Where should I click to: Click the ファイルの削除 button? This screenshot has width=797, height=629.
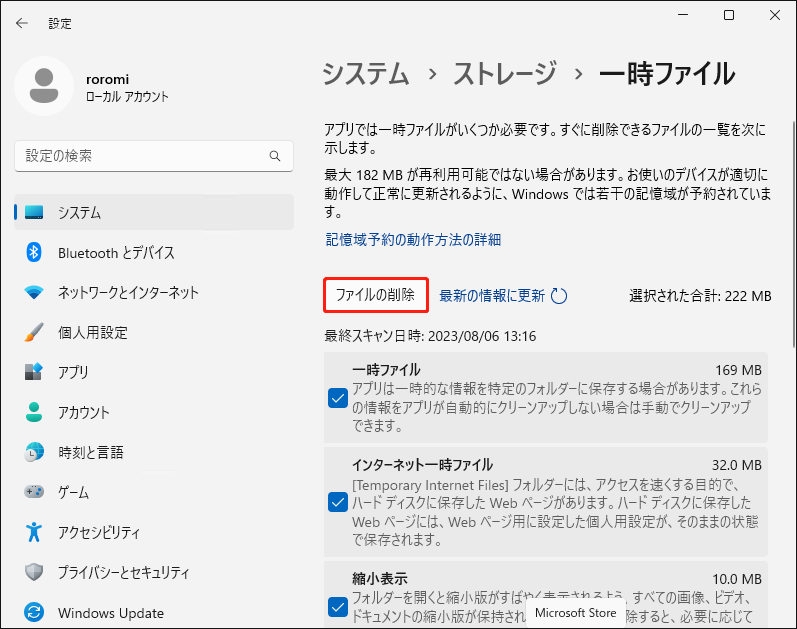tap(376, 295)
